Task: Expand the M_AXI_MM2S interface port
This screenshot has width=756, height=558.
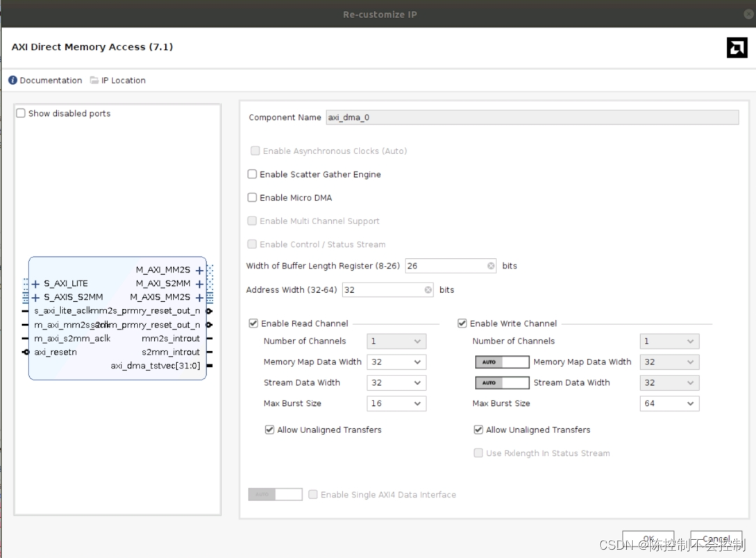Action: (199, 270)
